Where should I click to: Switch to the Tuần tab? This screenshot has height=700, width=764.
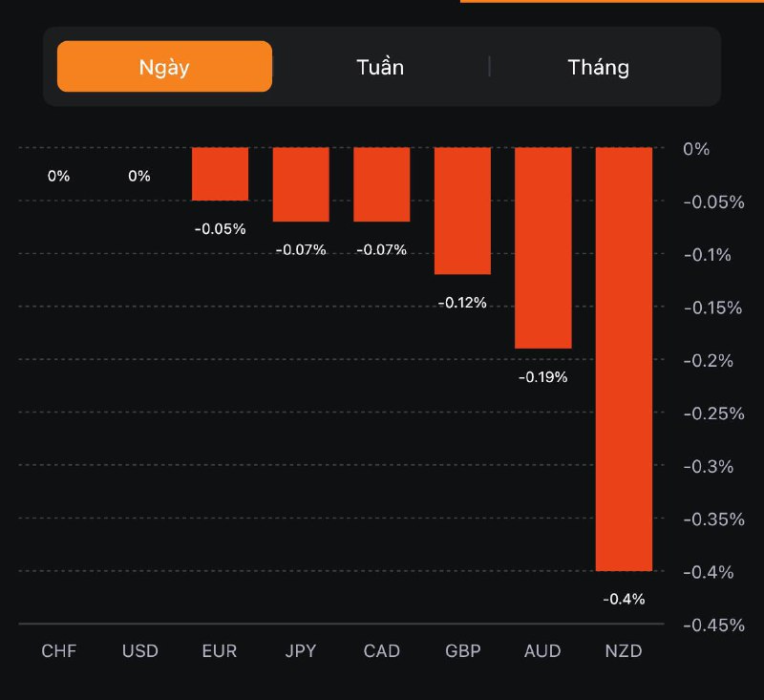click(x=380, y=67)
